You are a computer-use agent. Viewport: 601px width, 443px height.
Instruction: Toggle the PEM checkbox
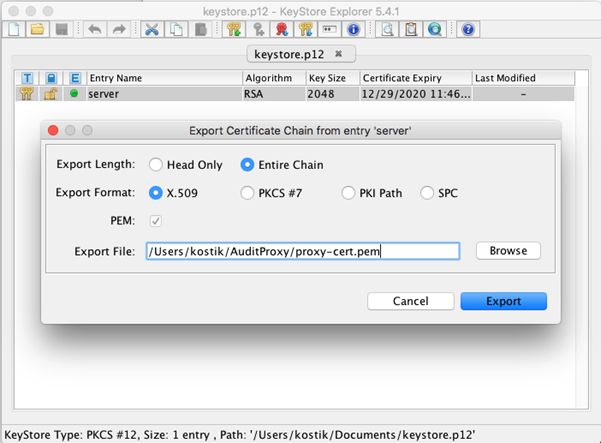point(156,221)
